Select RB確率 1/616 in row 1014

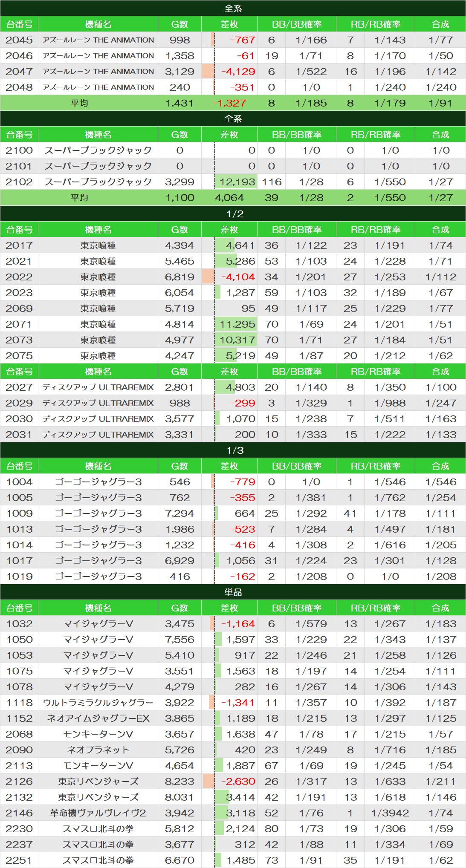[390, 545]
